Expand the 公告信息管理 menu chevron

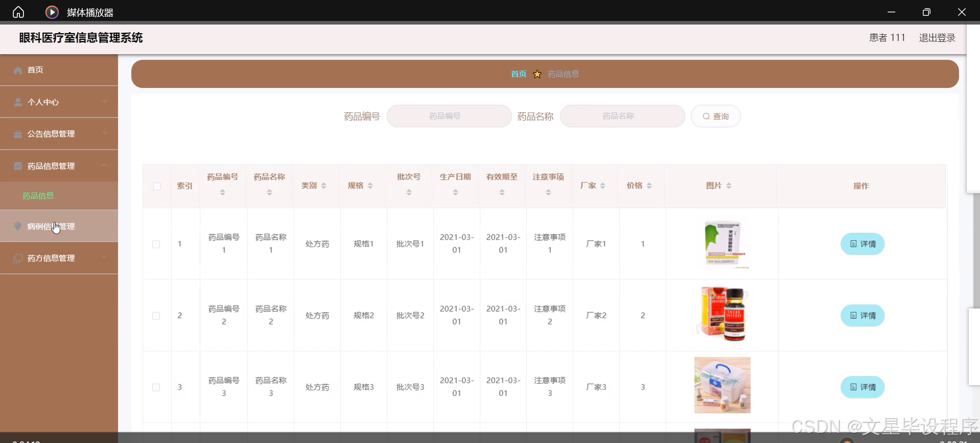pos(104,133)
